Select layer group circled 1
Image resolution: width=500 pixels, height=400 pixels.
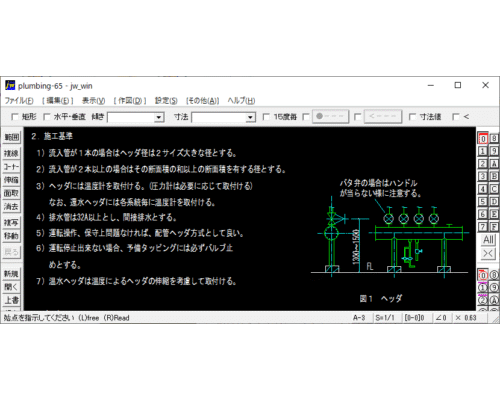(483, 288)
